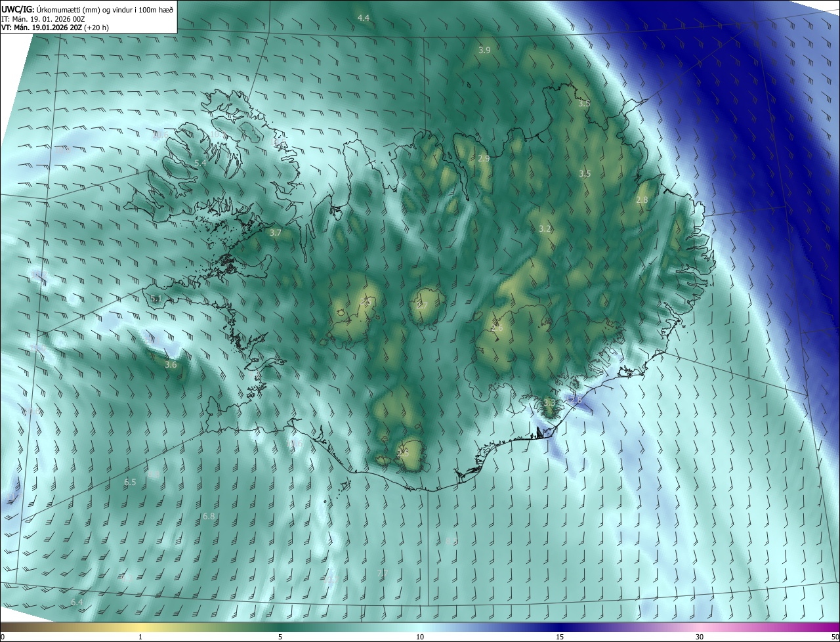Click the dark navy colour scale segment above 15
The height and width of the screenshot is (642, 840).
coord(560,627)
